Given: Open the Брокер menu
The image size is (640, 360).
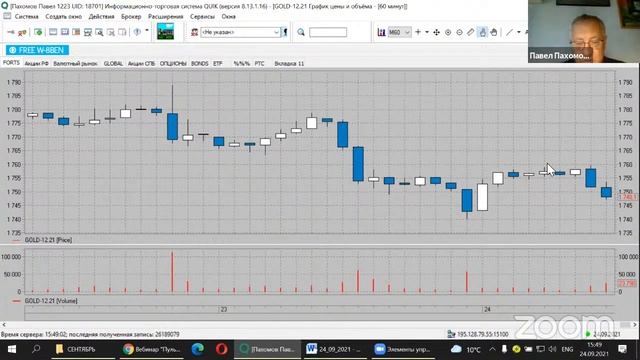Looking at the screenshot, I should 131,17.
